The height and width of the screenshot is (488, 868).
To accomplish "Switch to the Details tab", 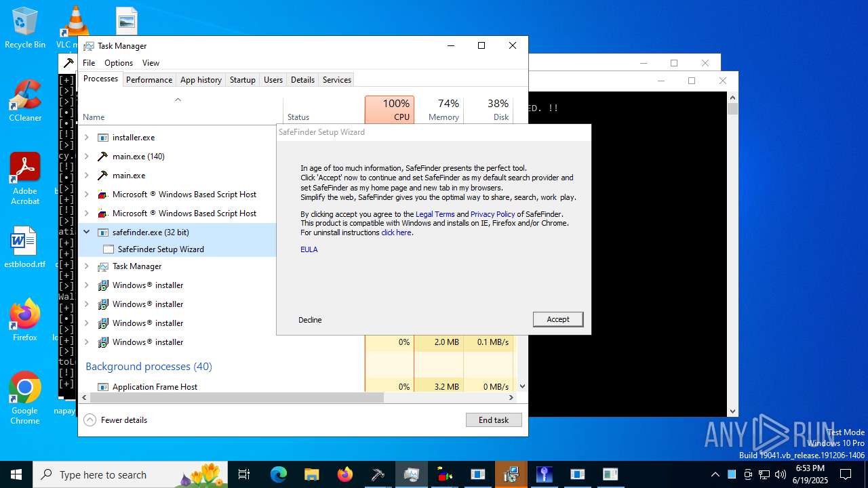I will (302, 80).
